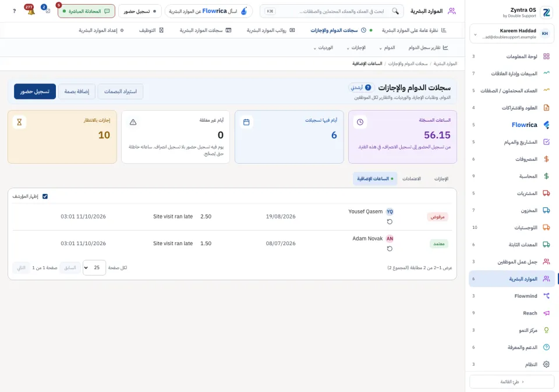The image size is (559, 392).
Task: Open المشاريع والمهام sidebar icon
Action: pos(546,142)
